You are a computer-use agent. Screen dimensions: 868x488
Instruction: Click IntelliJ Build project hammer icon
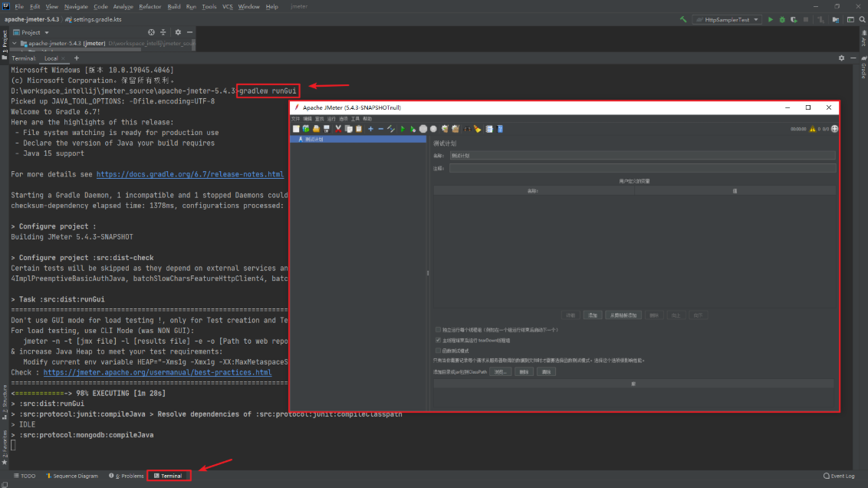[683, 19]
